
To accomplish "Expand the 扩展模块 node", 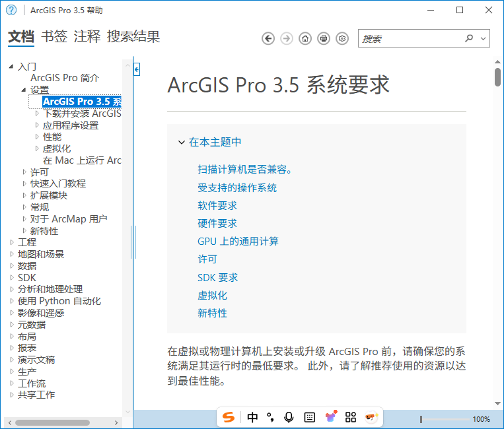I will tap(24, 195).
